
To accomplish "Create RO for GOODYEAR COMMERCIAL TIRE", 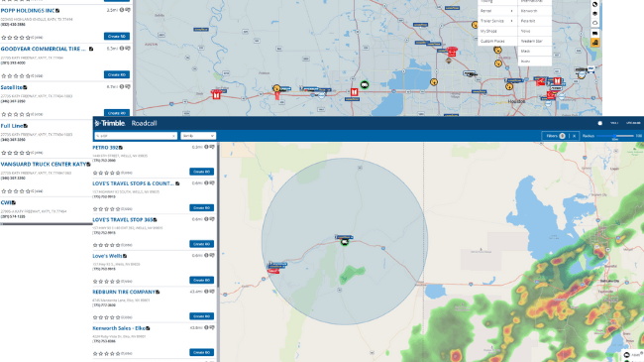I will pyautogui.click(x=117, y=74).
